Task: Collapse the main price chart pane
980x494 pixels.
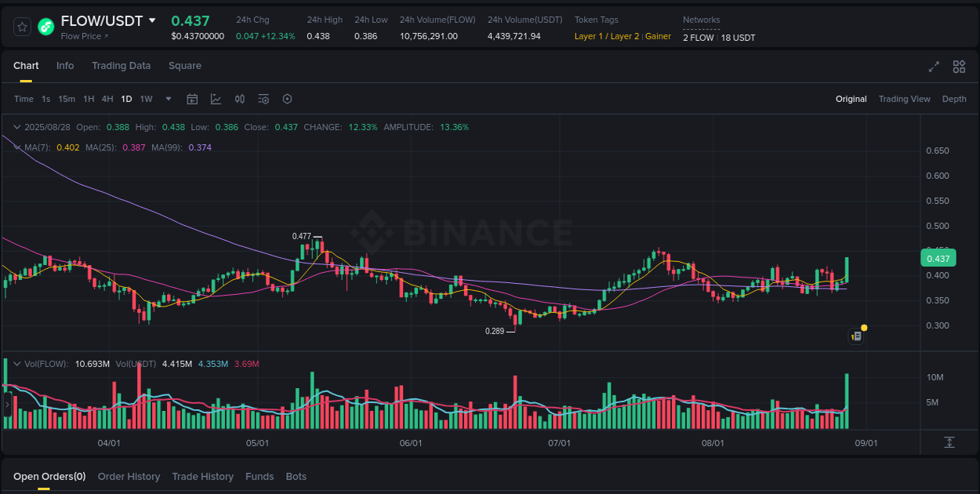Action: pos(16,126)
